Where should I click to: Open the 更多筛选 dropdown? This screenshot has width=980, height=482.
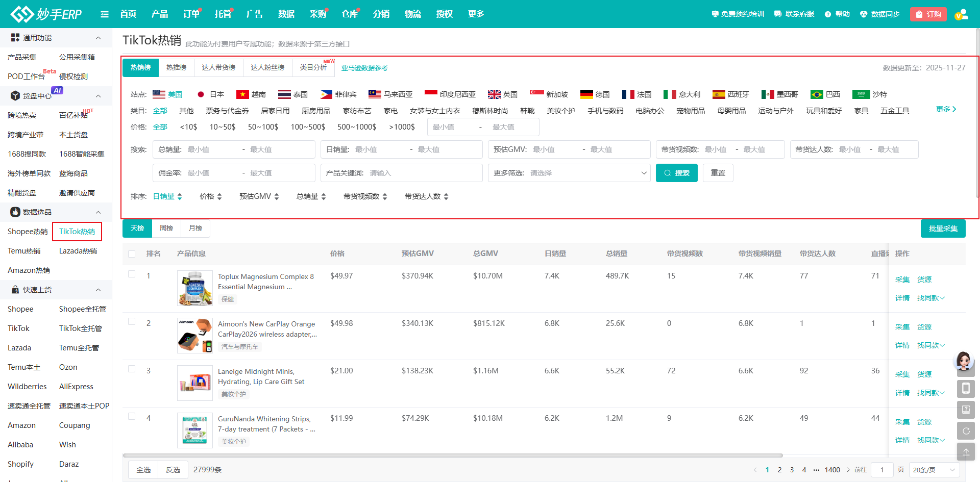pyautogui.click(x=569, y=173)
